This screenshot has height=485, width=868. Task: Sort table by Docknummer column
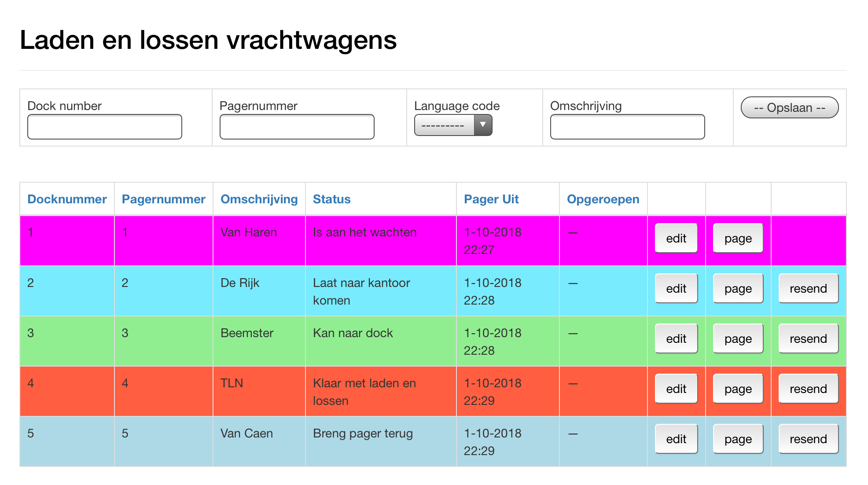click(67, 199)
